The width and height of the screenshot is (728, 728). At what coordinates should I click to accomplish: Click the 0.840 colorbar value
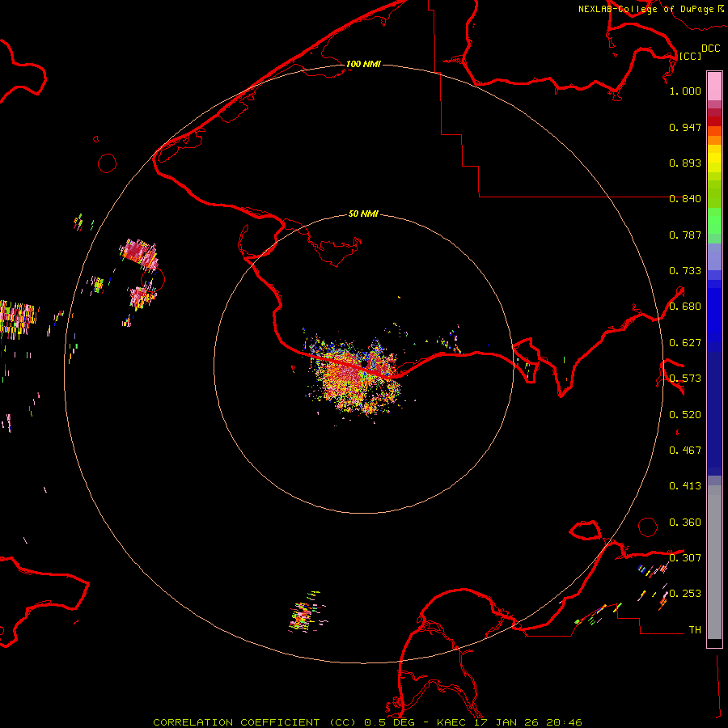685,199
